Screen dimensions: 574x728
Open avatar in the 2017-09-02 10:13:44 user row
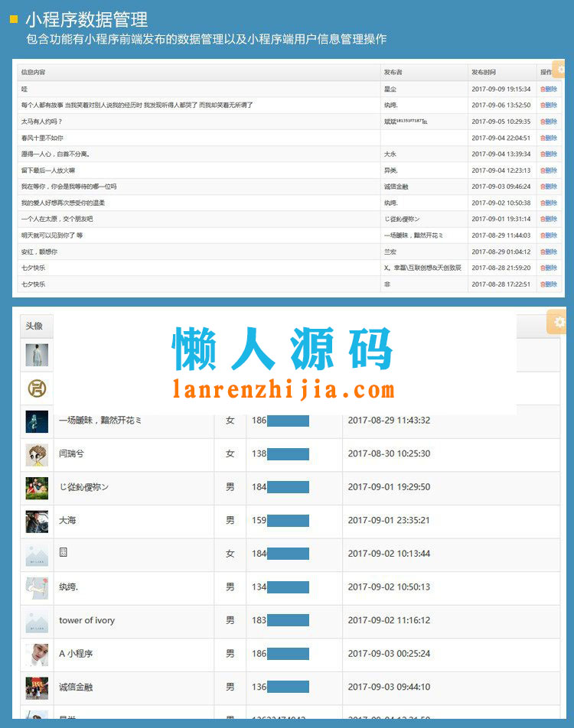click(37, 555)
